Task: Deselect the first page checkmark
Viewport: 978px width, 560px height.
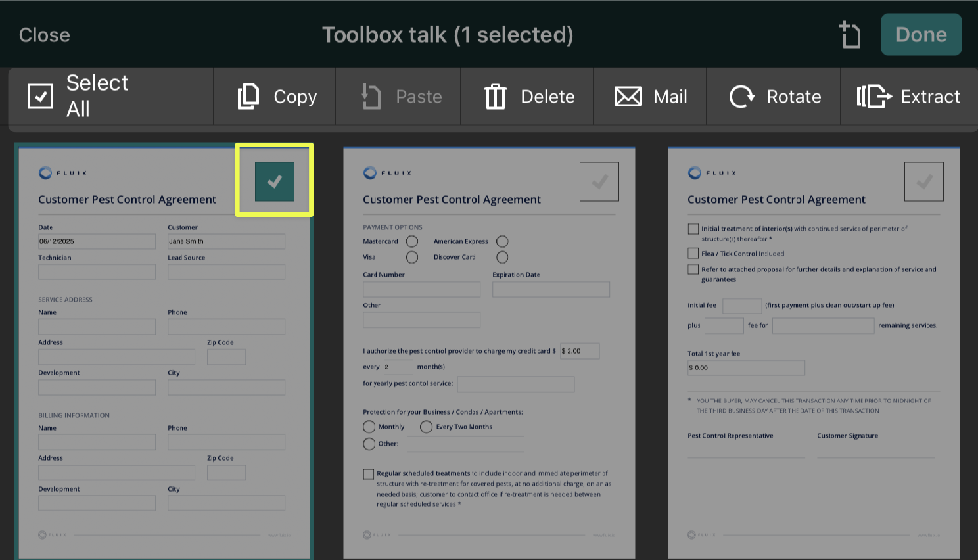Action: tap(275, 181)
